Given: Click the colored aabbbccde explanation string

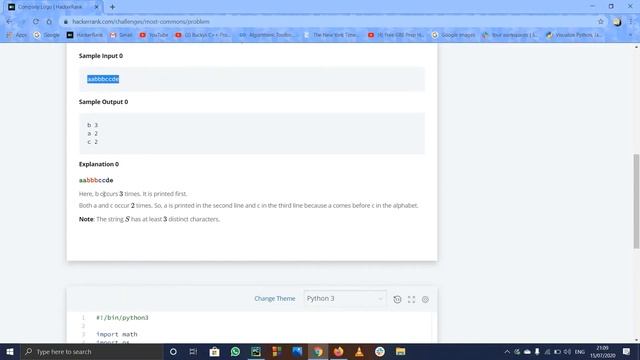Looking at the screenshot, I should pyautogui.click(x=96, y=180).
